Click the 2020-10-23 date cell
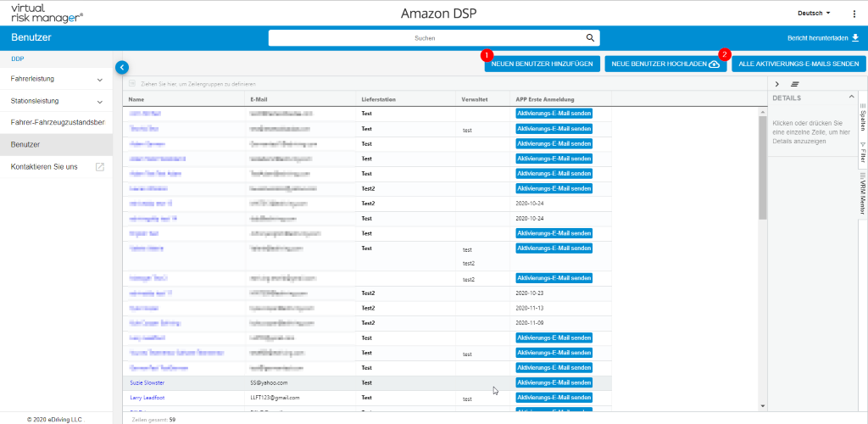Screen dimensions: 868x424 [528, 293]
